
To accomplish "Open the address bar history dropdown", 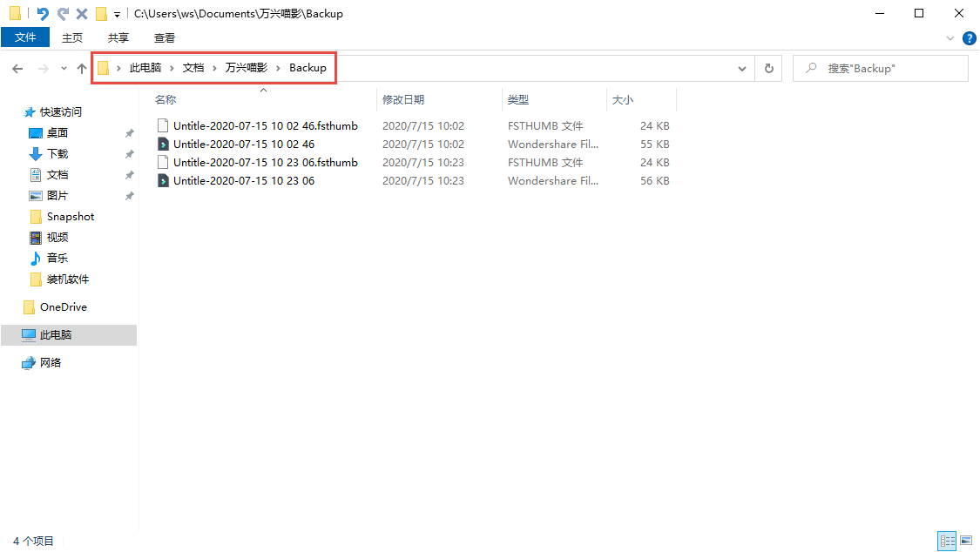I will (x=742, y=69).
